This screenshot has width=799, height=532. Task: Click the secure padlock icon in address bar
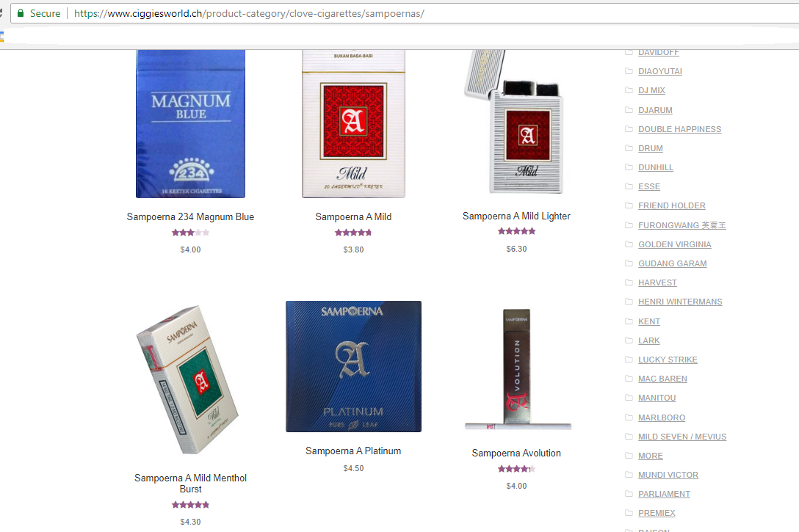(21, 13)
